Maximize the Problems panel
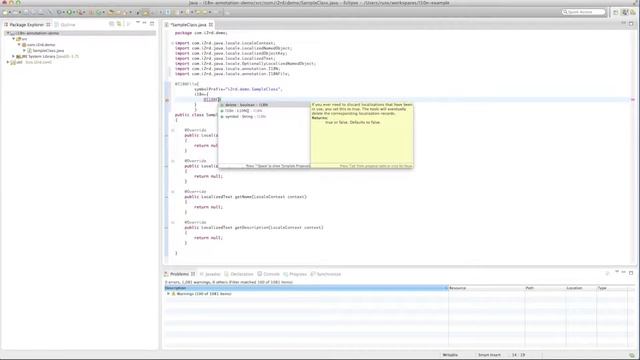Viewport: 640px width, 360px height. click(631, 272)
